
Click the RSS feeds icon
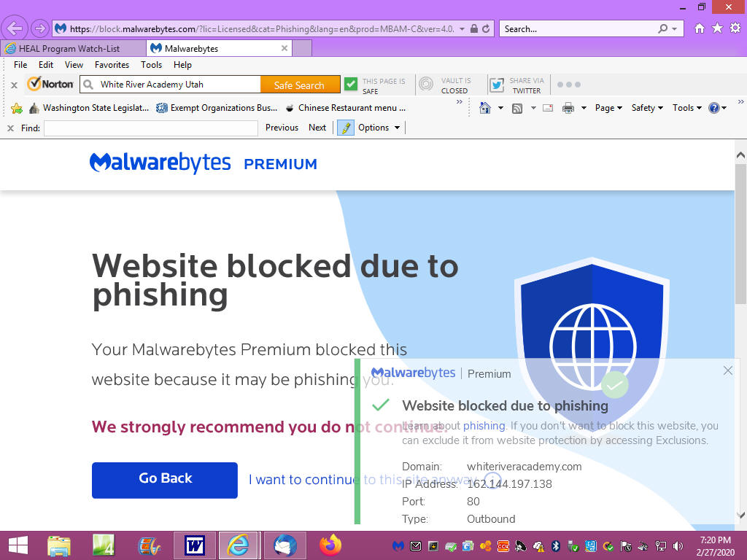(517, 109)
